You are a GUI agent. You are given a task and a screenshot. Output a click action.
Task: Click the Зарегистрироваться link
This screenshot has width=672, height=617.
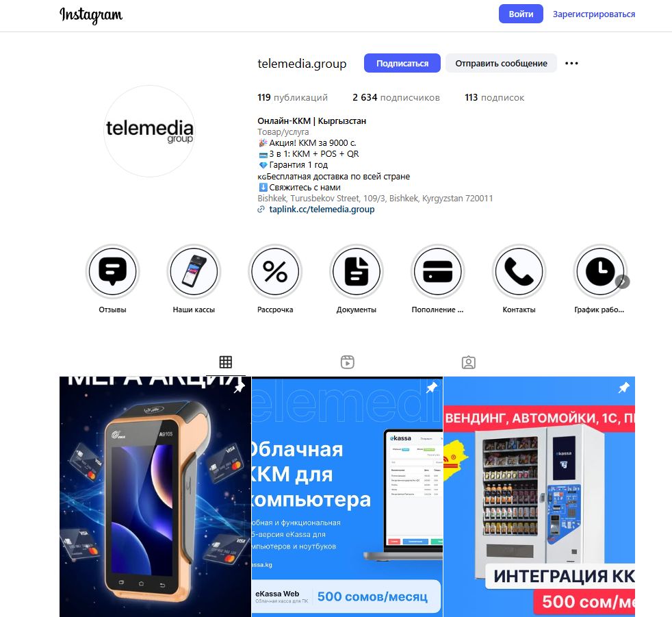[593, 14]
